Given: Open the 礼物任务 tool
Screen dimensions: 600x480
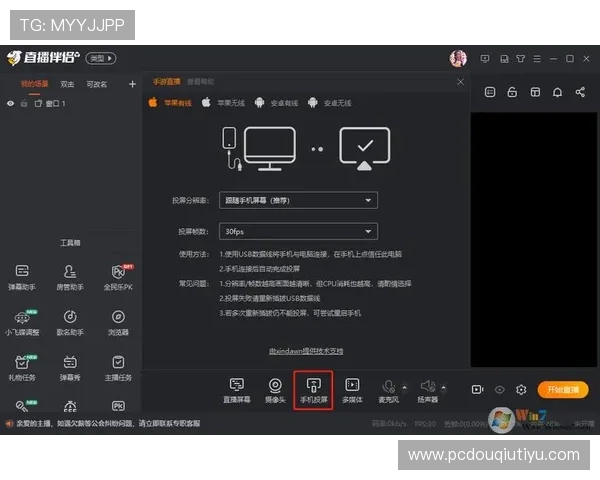Looking at the screenshot, I should 22,368.
